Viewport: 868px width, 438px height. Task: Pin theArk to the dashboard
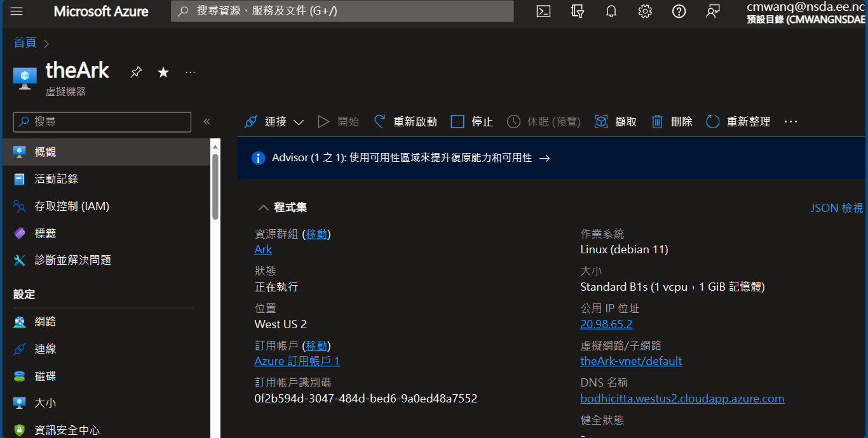click(136, 72)
